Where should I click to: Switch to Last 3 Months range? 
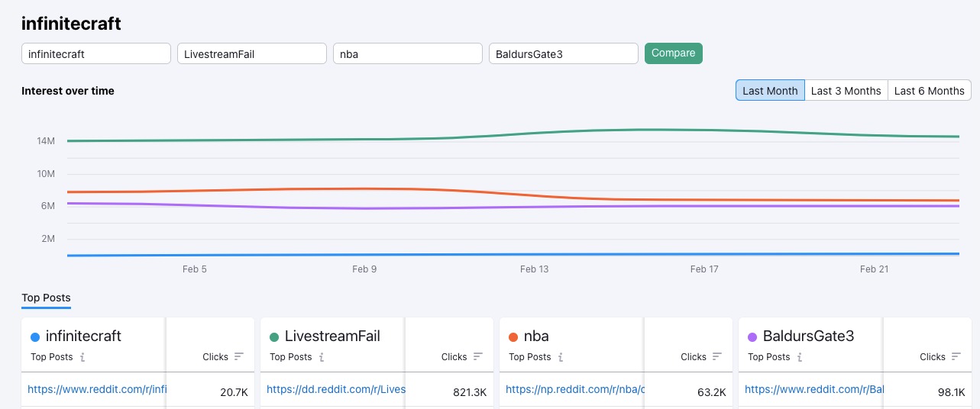[x=846, y=90]
